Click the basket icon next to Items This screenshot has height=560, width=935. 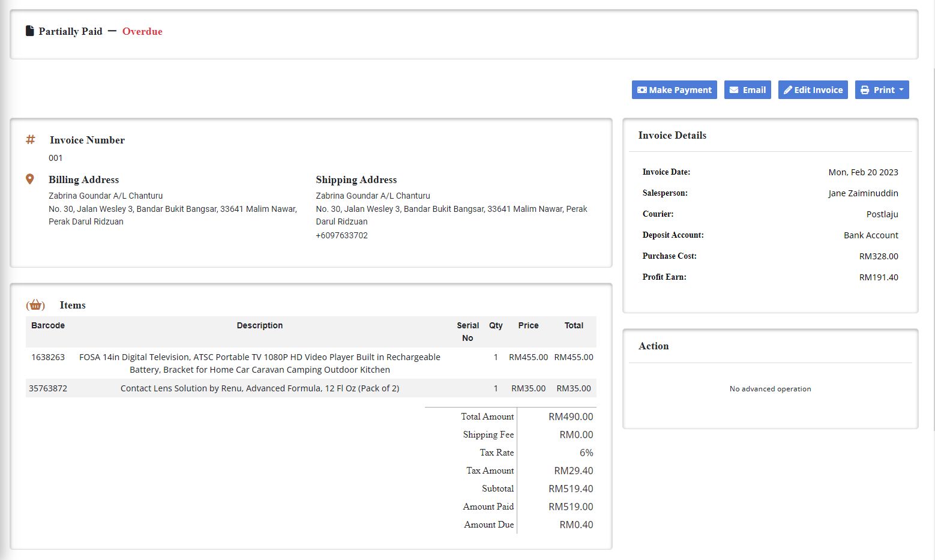point(35,305)
